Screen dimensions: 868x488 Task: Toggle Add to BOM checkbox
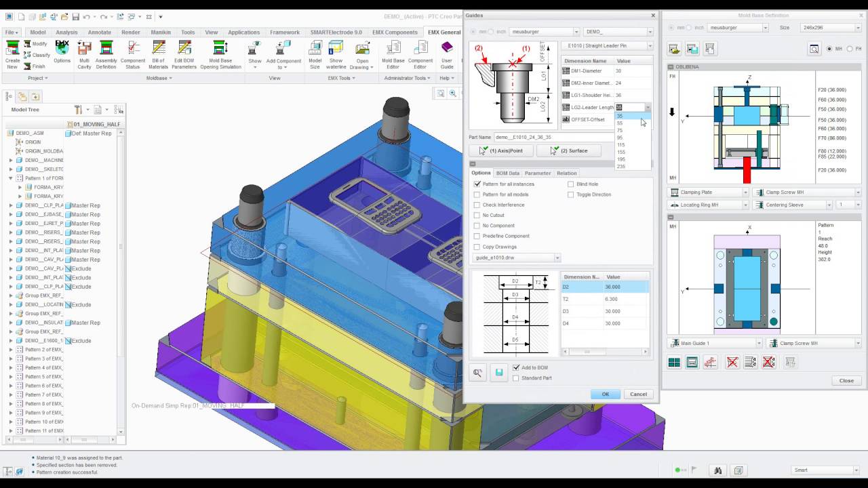tap(517, 367)
